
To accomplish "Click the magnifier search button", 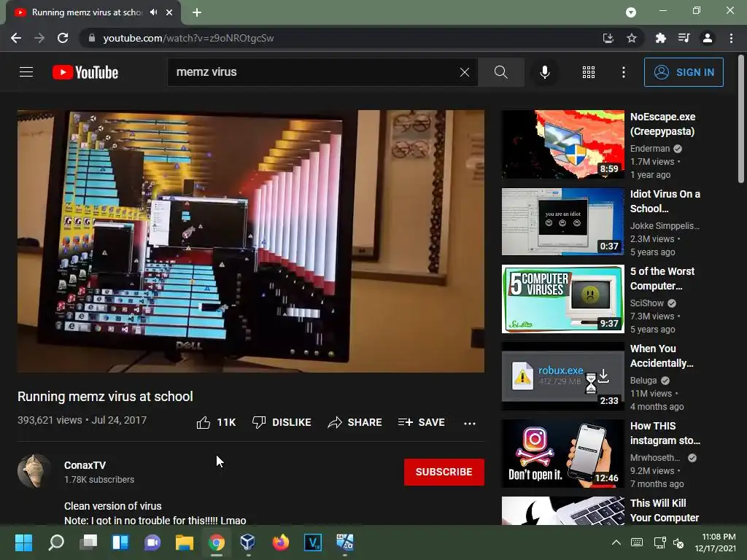I will (500, 72).
